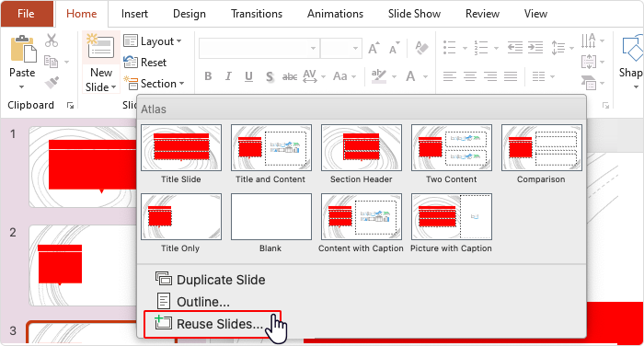Toggle italic formatting
The image size is (644, 346).
tap(228, 76)
